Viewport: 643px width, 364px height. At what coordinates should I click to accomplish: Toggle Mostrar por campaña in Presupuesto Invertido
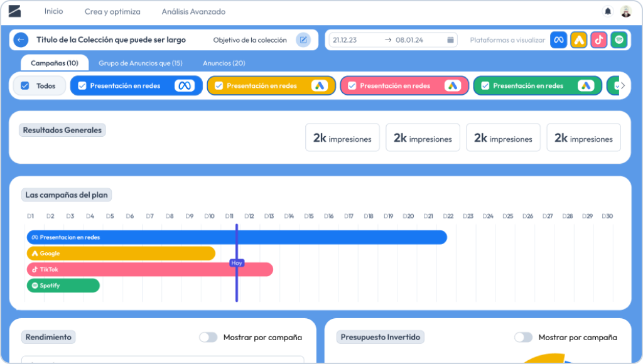[523, 338]
